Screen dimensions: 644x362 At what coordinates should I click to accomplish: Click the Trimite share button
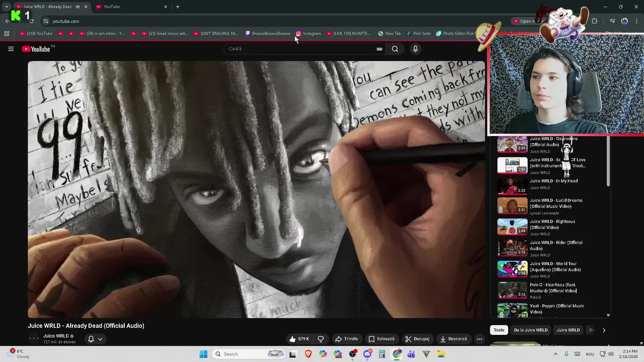click(347, 339)
